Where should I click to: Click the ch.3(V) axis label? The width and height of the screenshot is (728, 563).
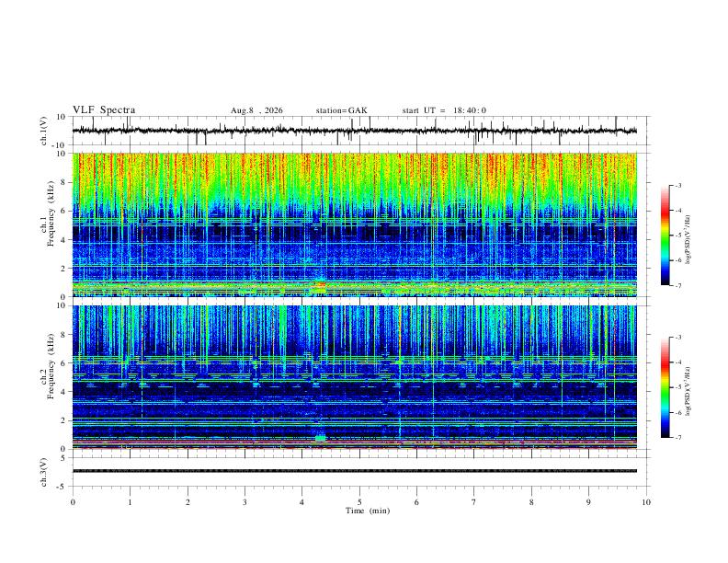tap(44, 472)
